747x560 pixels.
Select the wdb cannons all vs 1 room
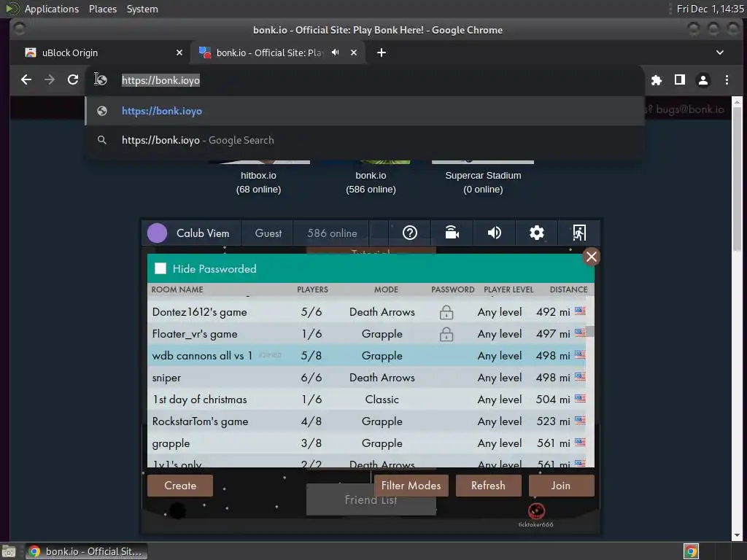(366, 356)
